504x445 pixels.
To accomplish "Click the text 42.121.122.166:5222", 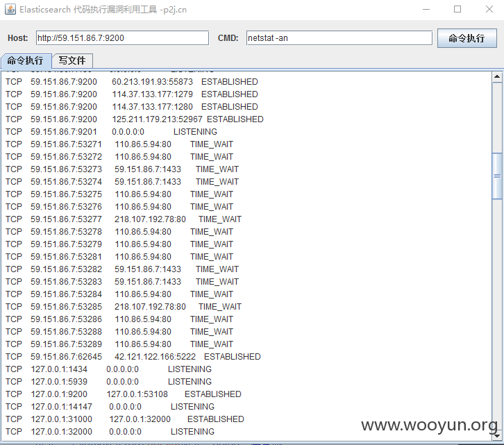I will click(156, 357).
